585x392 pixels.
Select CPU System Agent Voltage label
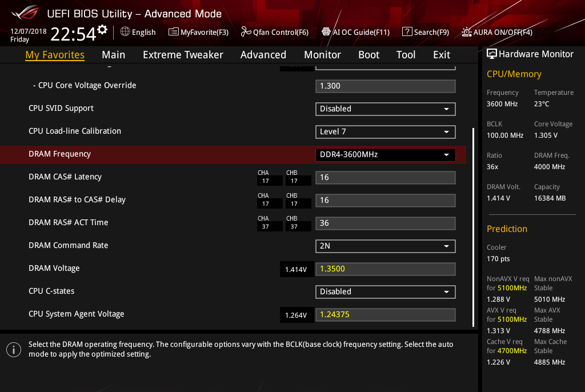(76, 314)
